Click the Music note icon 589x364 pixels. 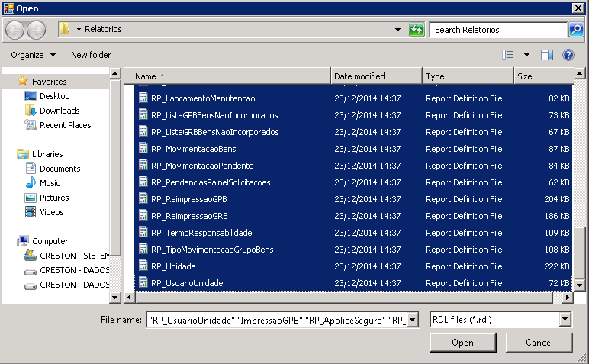pyautogui.click(x=31, y=182)
